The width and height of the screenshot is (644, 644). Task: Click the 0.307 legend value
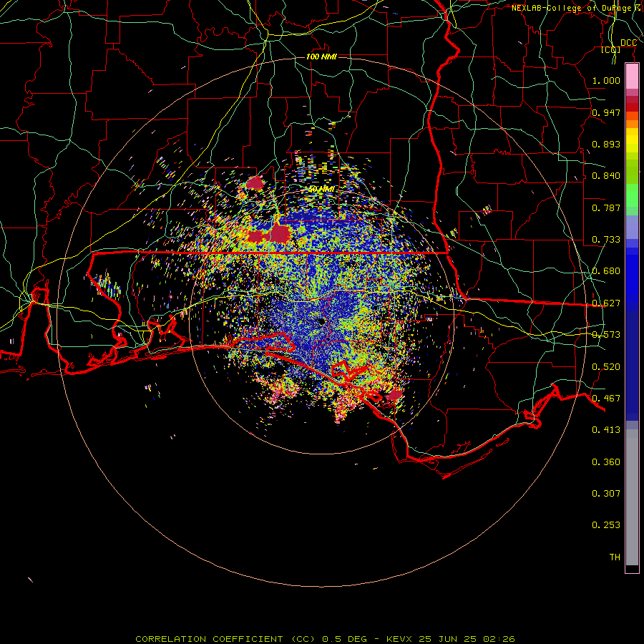(606, 494)
